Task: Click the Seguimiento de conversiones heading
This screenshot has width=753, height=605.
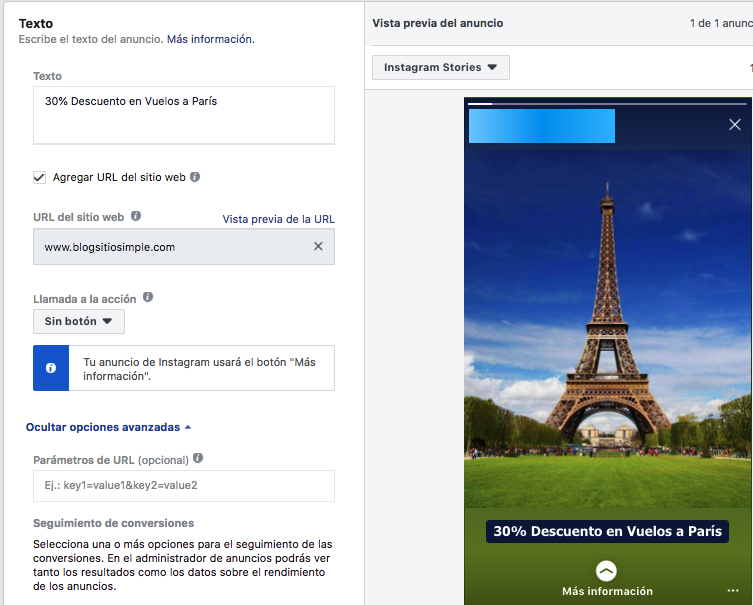Action: coord(114,523)
